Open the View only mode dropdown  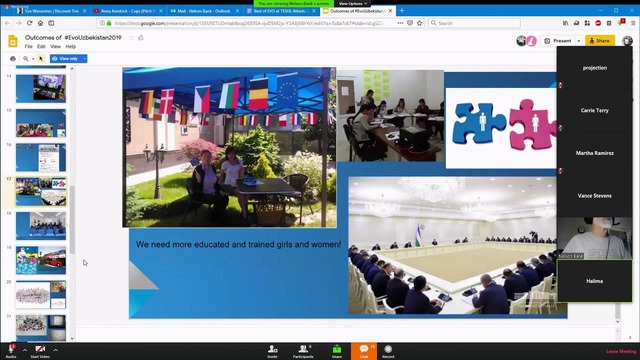[68, 59]
